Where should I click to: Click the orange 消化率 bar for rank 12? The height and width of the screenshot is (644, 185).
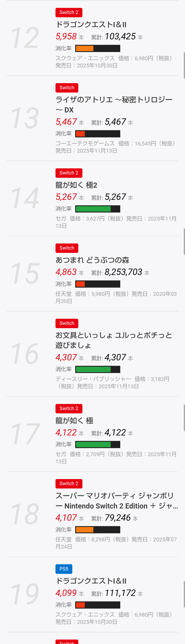click(x=98, y=48)
